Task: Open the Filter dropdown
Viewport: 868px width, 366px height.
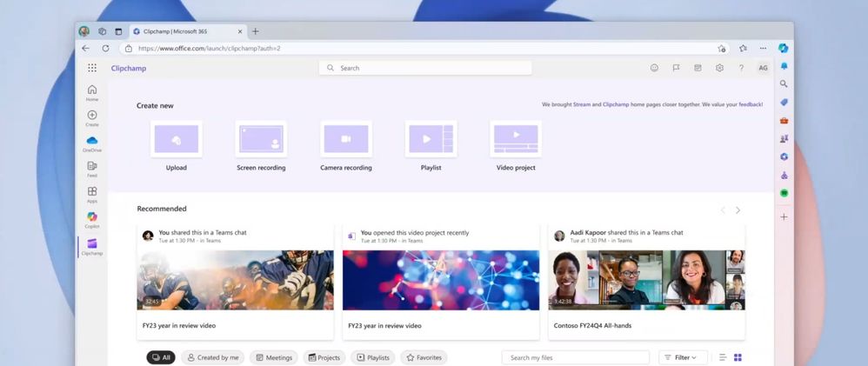Action: click(x=683, y=357)
